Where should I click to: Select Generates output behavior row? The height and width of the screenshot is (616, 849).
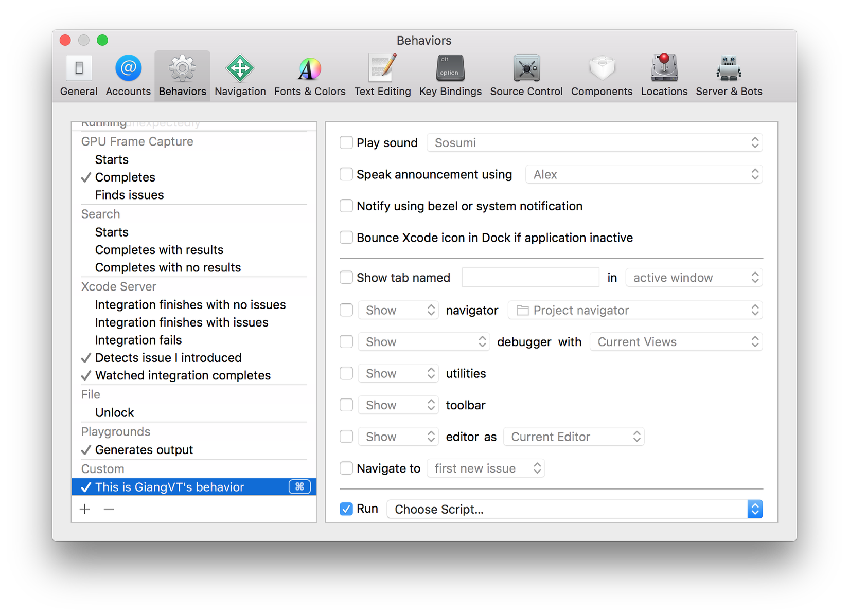pos(194,449)
